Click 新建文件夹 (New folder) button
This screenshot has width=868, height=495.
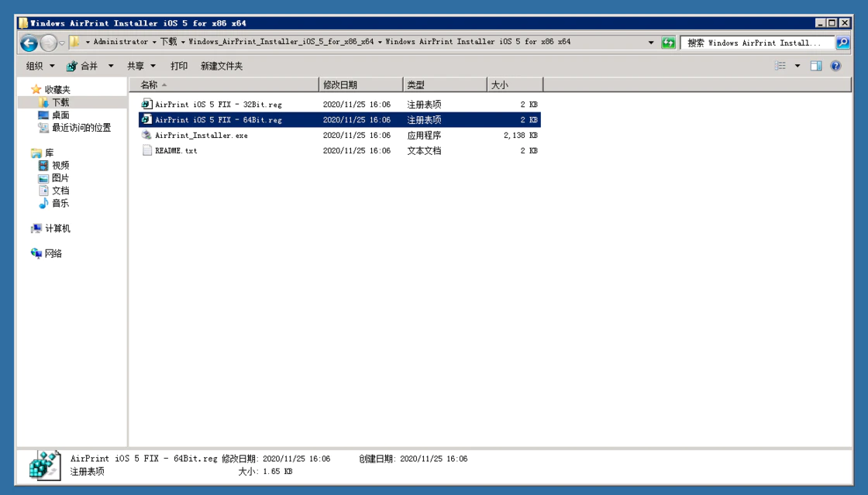click(222, 67)
